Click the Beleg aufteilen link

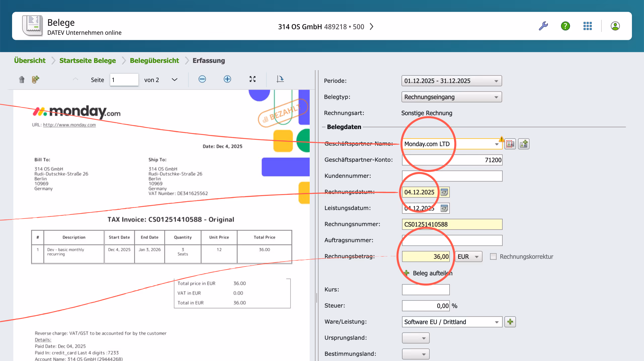click(432, 273)
